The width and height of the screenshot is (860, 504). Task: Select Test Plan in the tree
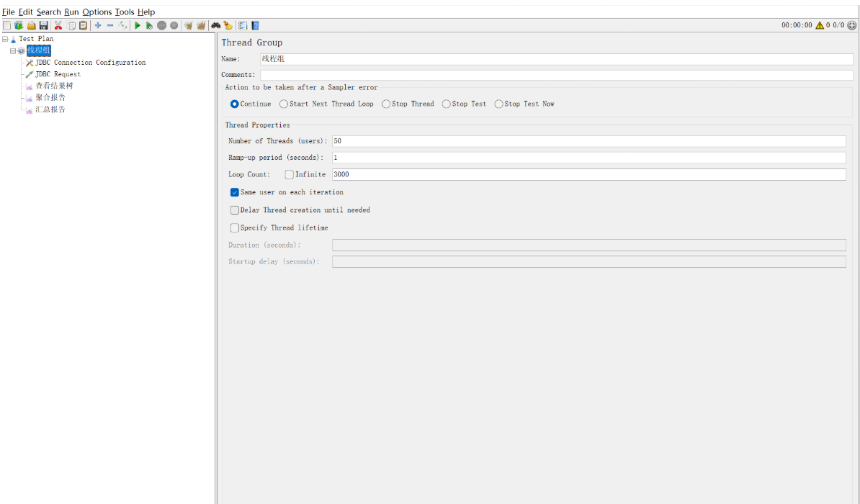(x=36, y=39)
